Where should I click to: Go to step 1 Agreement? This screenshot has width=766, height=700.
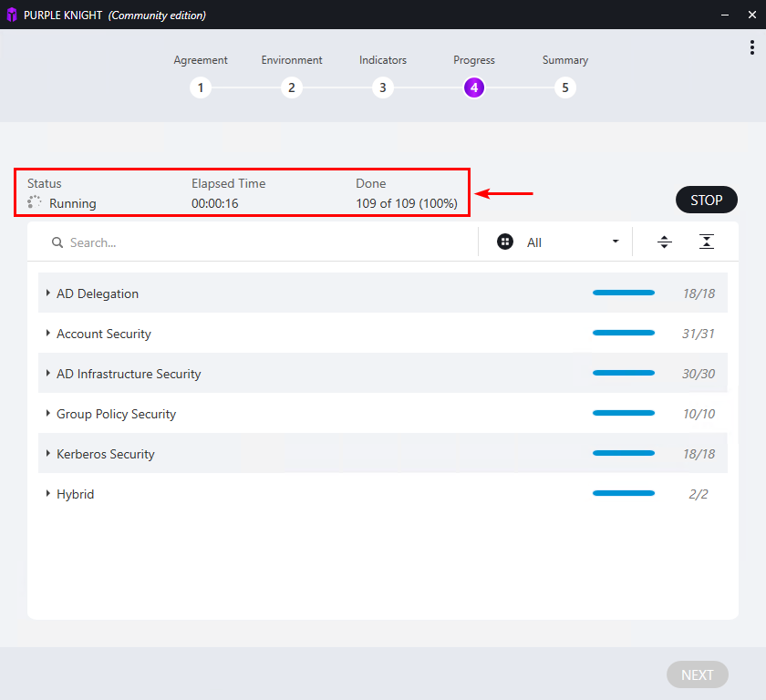[x=201, y=88]
